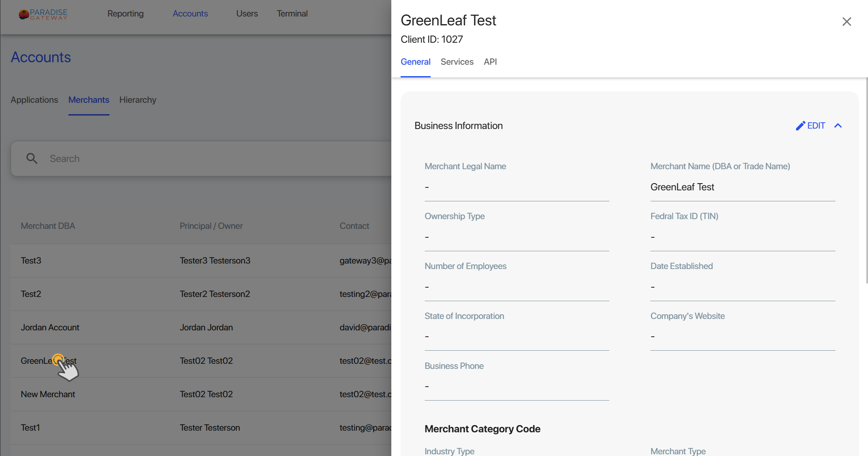Open the Accounts top navigation item
The width and height of the screenshot is (868, 456).
click(190, 14)
